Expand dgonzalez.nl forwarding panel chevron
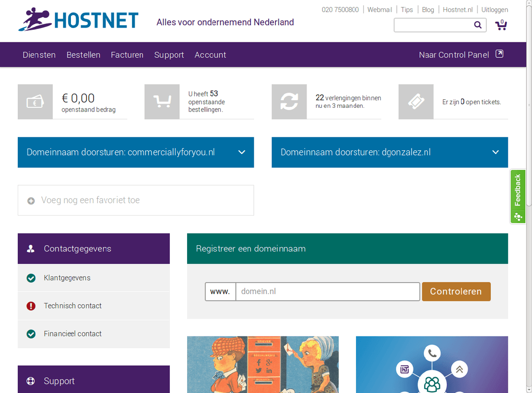 (496, 152)
